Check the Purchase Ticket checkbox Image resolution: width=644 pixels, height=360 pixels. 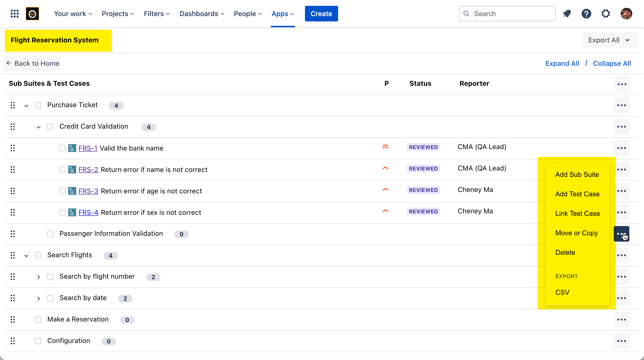click(38, 105)
